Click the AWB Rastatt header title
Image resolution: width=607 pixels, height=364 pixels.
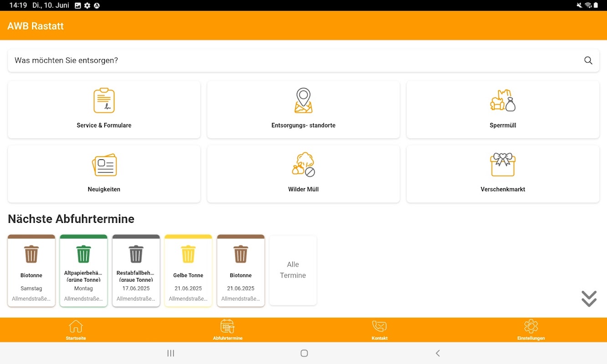pyautogui.click(x=36, y=26)
